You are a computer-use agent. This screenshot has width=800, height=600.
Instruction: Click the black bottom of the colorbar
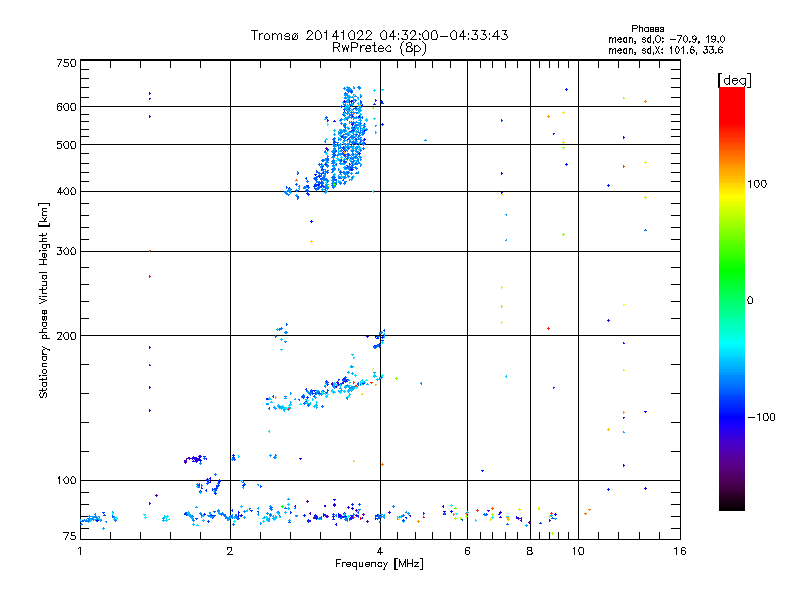pyautogui.click(x=732, y=503)
